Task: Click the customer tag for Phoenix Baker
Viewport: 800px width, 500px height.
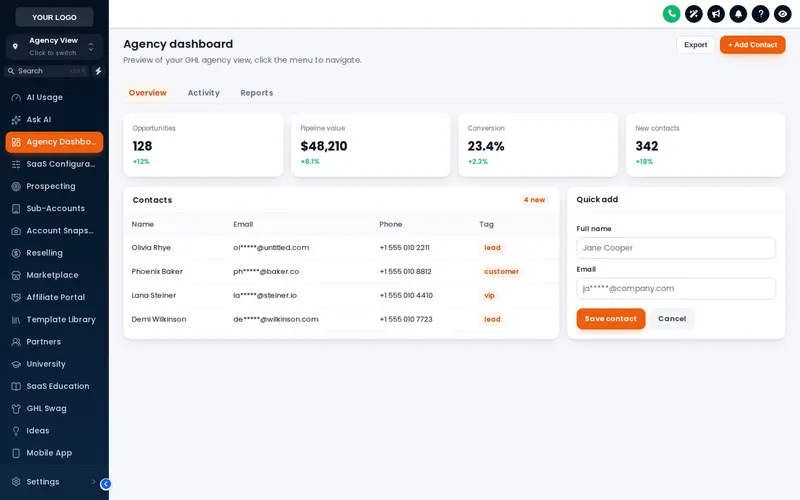Action: 501,271
